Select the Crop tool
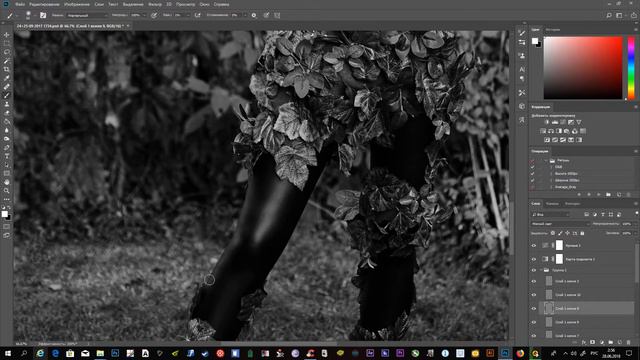The image size is (640, 360). pyautogui.click(x=7, y=69)
